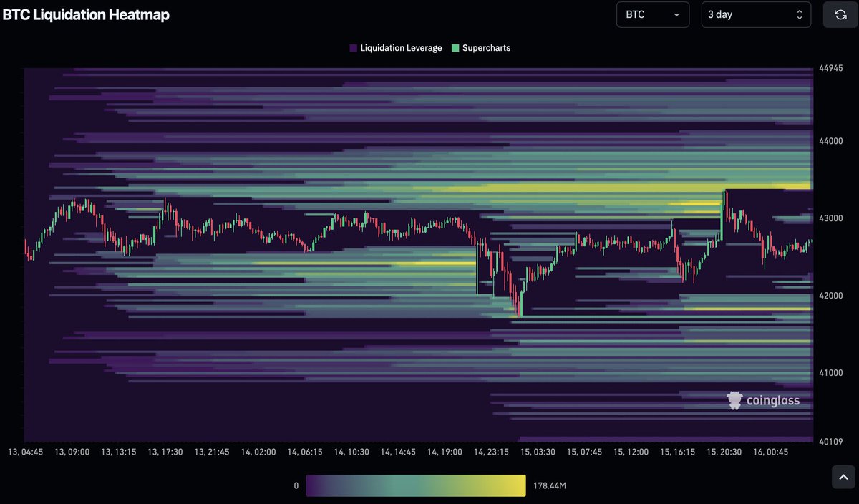This screenshot has height=504, width=859.
Task: Open the 3 day timeframe selector
Action: pyautogui.click(x=756, y=14)
